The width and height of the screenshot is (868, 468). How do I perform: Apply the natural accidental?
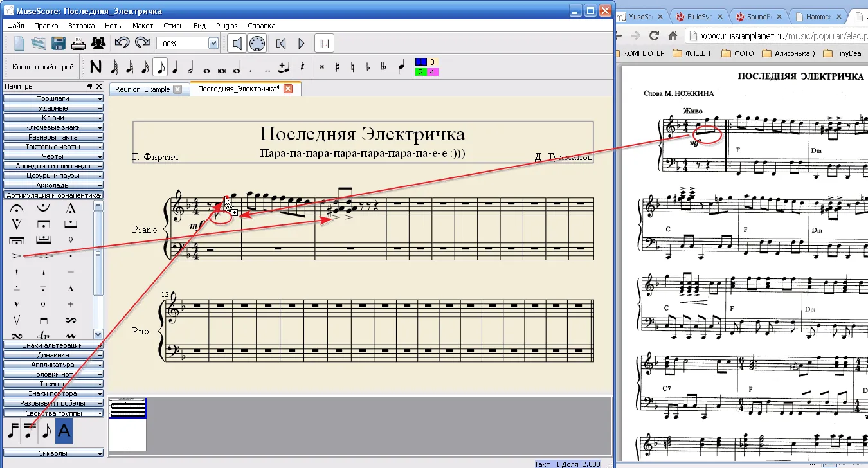pyautogui.click(x=353, y=67)
